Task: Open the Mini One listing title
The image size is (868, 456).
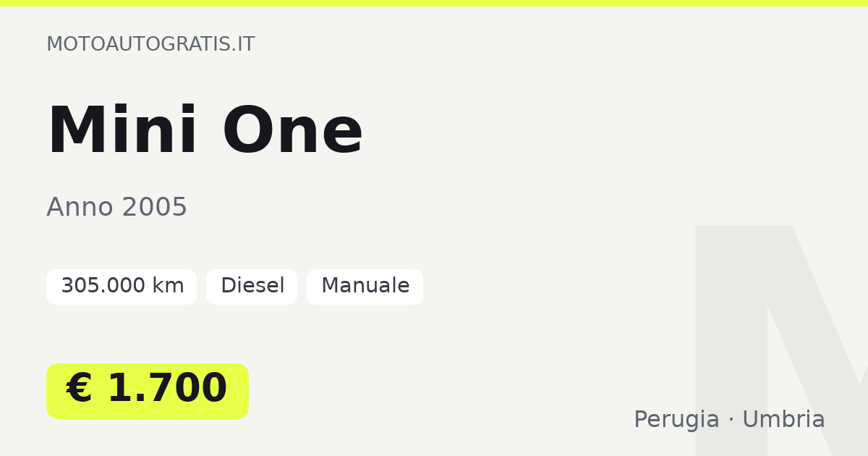Action: click(x=205, y=131)
